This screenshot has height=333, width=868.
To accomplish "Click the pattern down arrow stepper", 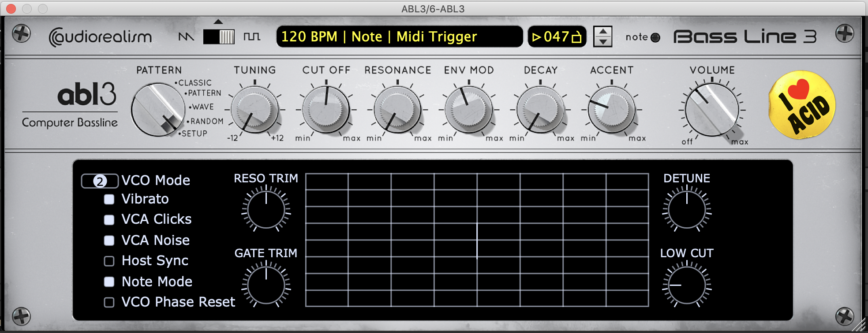I will pyautogui.click(x=602, y=42).
